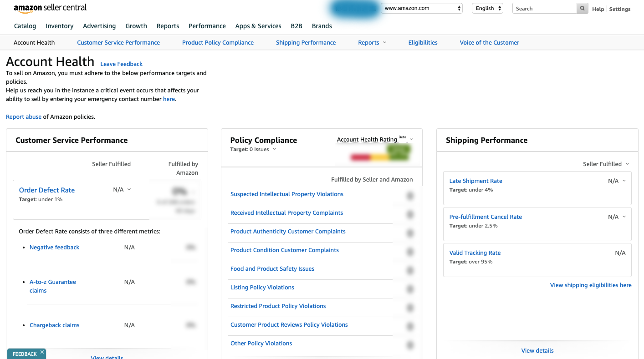Click the Leave Feedback link
Viewport: 644px width, 359px height.
[121, 64]
